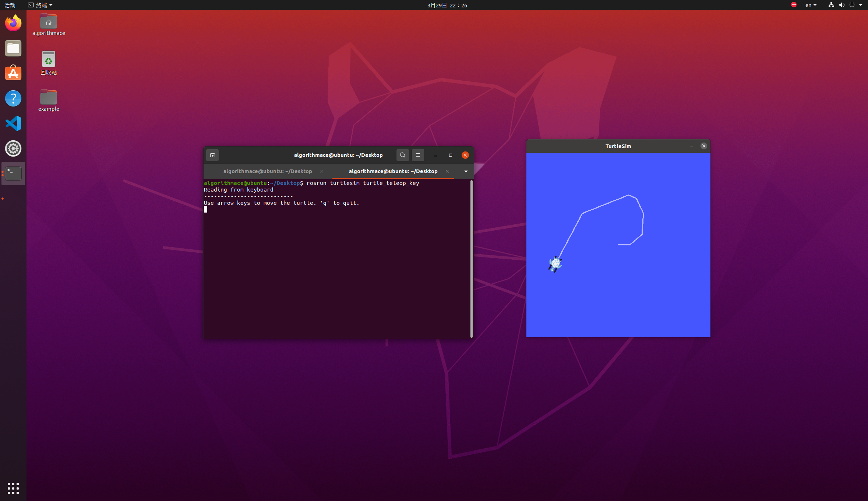Click the turtle sprite in TurtleSim
The width and height of the screenshot is (868, 501).
pyautogui.click(x=555, y=264)
